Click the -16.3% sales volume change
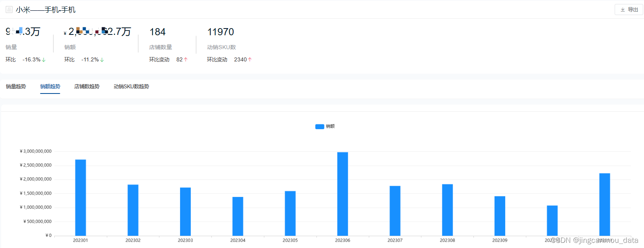 coord(31,59)
